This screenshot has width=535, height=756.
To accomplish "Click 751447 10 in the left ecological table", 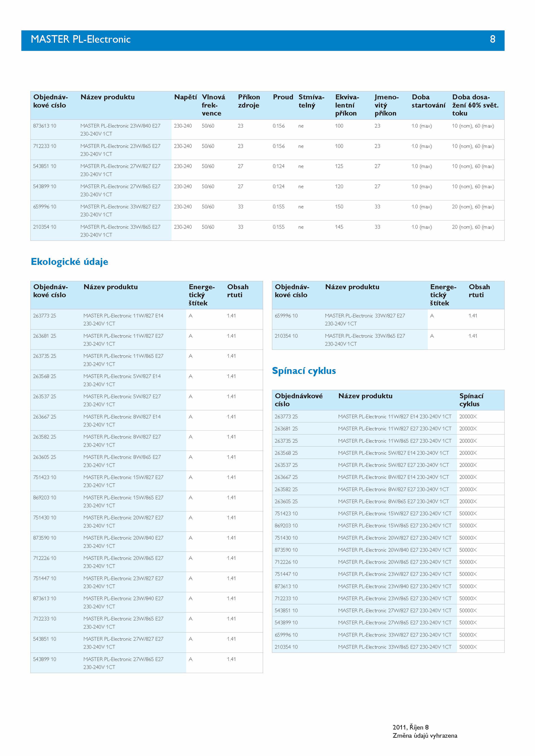I will [x=44, y=579].
